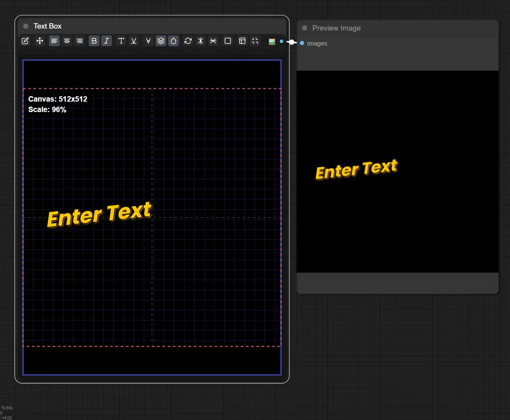Right-align the text

[x=80, y=41]
